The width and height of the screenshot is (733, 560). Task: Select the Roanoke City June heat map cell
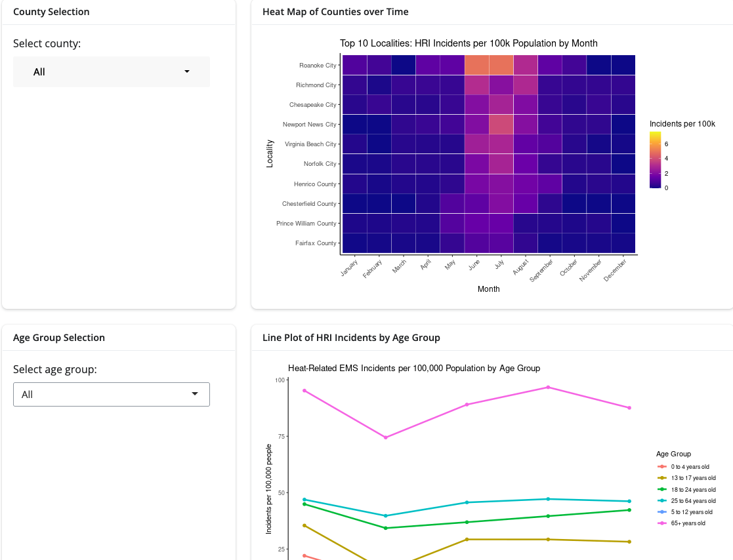[476, 65]
